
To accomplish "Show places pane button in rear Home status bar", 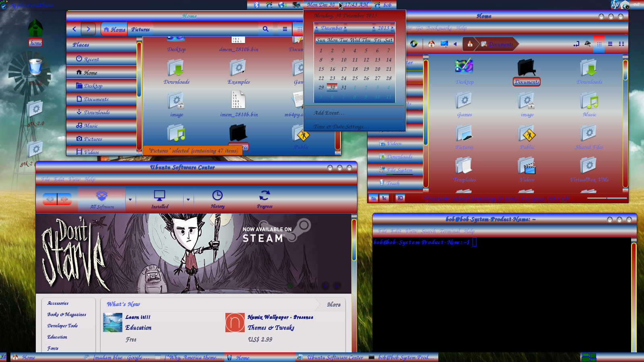I will coord(374,198).
